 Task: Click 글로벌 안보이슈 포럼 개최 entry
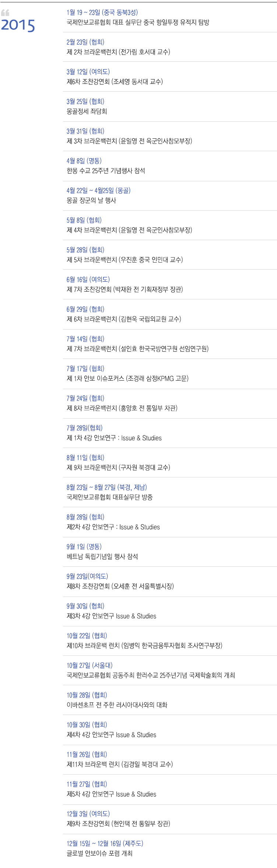(99, 853)
